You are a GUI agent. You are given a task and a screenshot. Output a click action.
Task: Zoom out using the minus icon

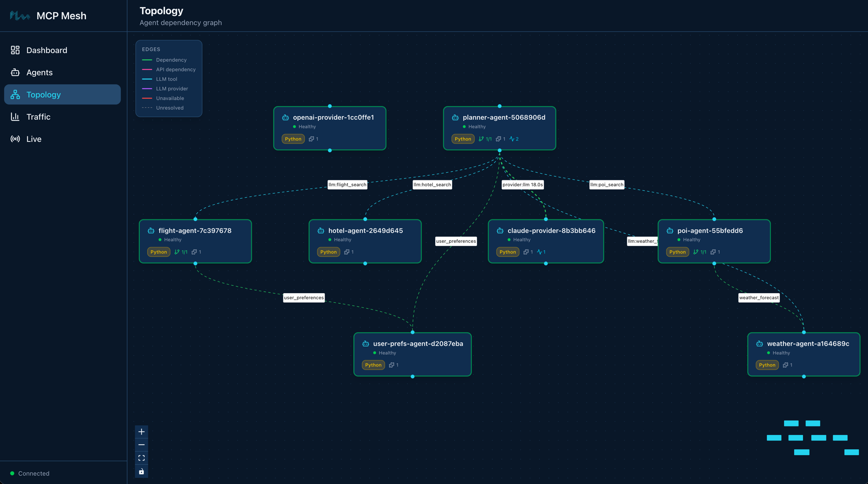tap(141, 445)
